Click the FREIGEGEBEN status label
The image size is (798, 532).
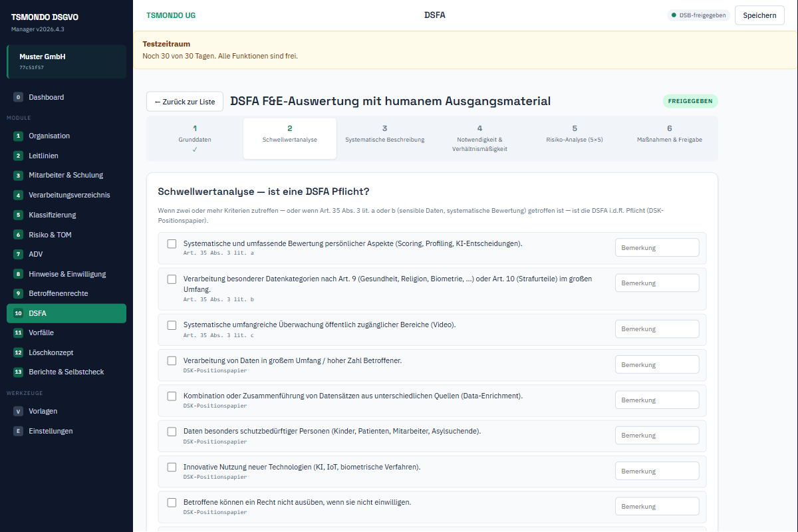(690, 102)
